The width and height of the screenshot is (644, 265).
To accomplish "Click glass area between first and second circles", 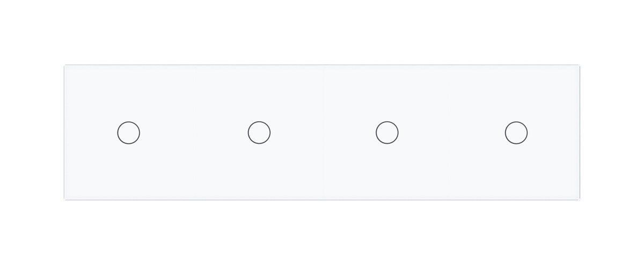I will click(194, 132).
